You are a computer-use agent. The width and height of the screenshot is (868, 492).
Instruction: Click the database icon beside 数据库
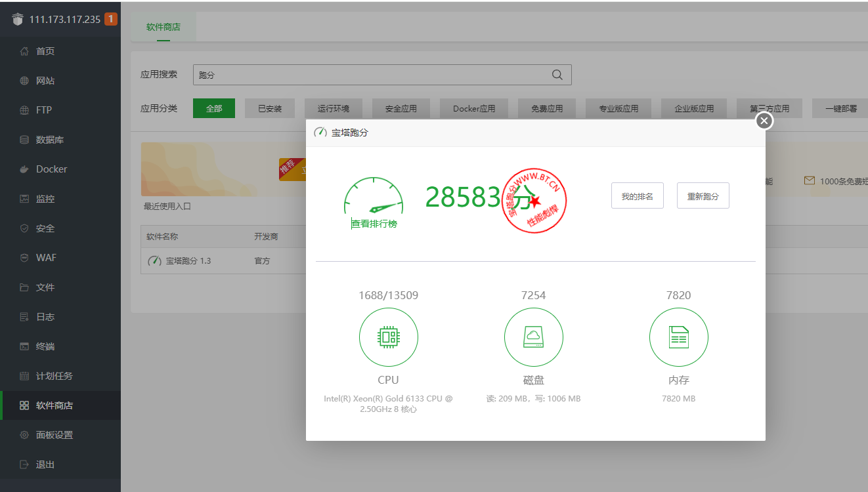pos(24,140)
